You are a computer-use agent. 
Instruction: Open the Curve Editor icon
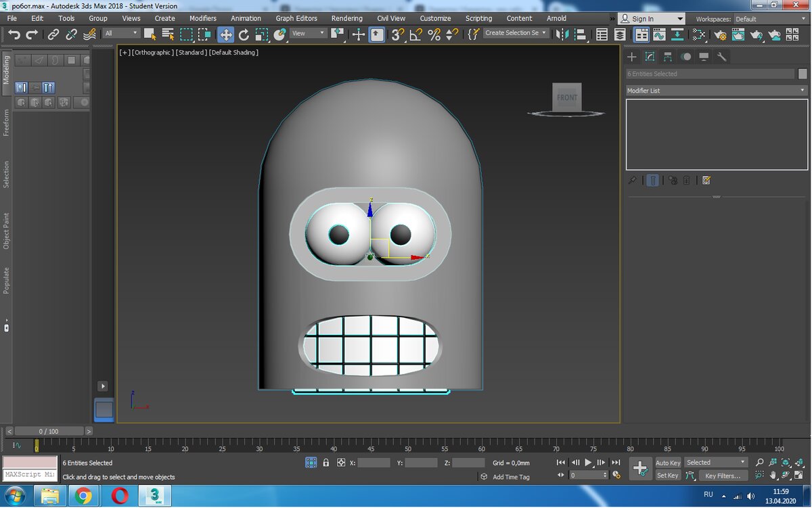[658, 34]
